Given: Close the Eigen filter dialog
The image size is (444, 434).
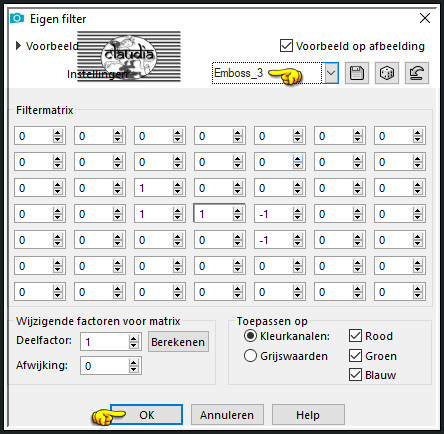Looking at the screenshot, I should [x=425, y=18].
